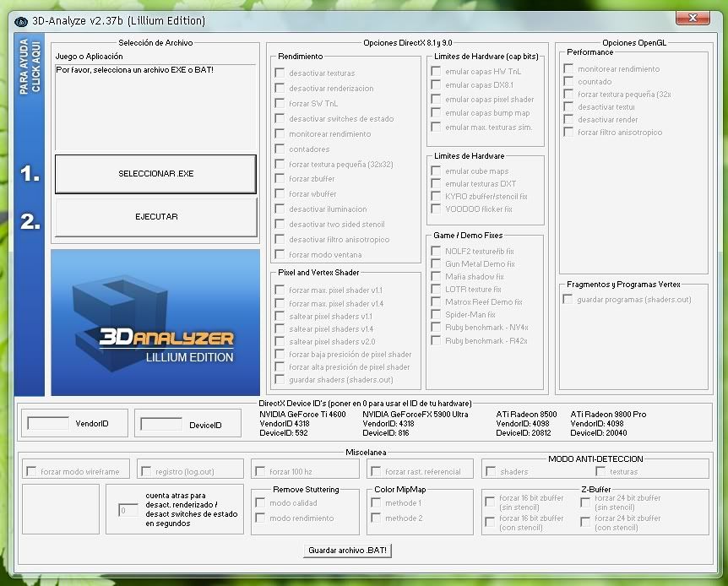Click into the VendorID input field
The width and height of the screenshot is (728, 586).
tap(48, 423)
